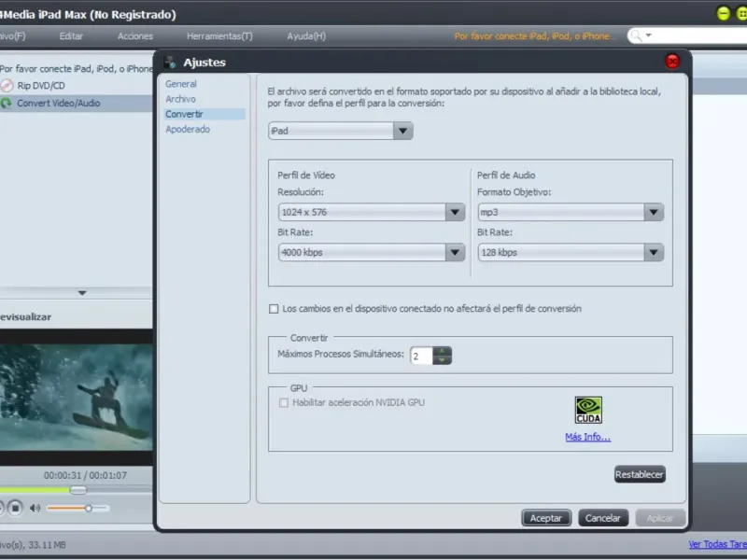Click the NVIDIA CUDA logo

588,410
